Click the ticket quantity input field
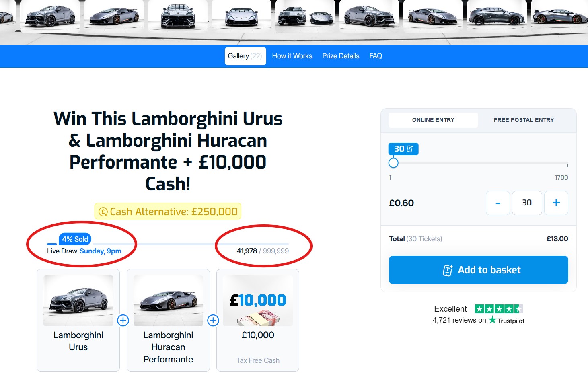The height and width of the screenshot is (374, 588). coord(527,203)
